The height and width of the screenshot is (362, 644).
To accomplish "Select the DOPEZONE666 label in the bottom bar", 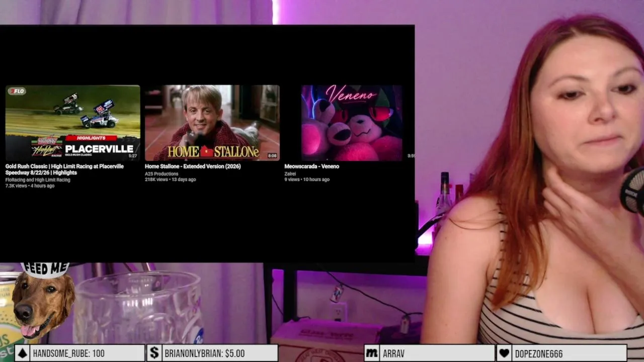I will pyautogui.click(x=539, y=353).
